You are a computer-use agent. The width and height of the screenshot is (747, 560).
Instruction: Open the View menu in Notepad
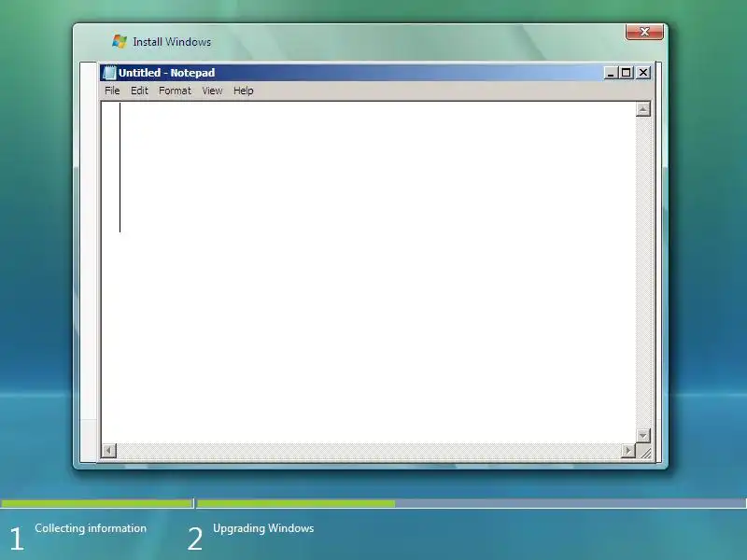click(x=212, y=91)
